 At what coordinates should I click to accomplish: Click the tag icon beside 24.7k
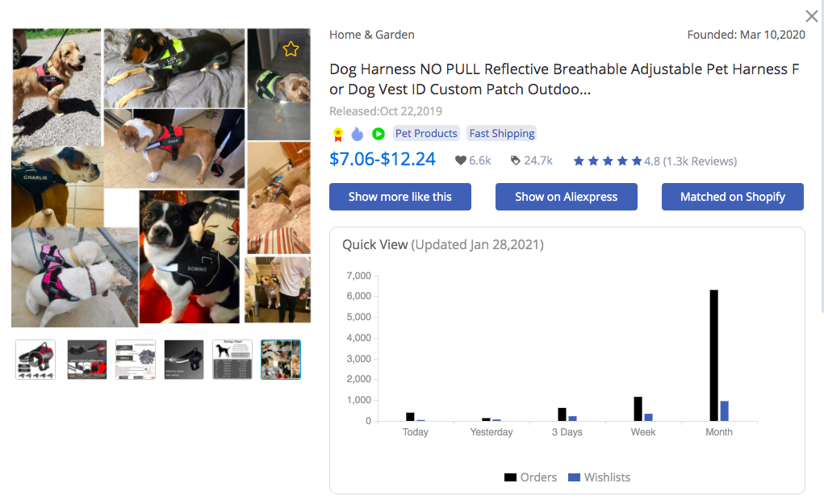[x=515, y=160]
